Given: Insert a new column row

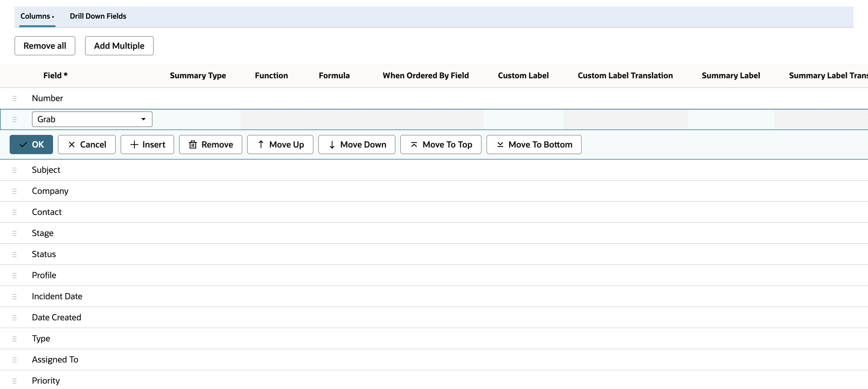Looking at the screenshot, I should (147, 144).
